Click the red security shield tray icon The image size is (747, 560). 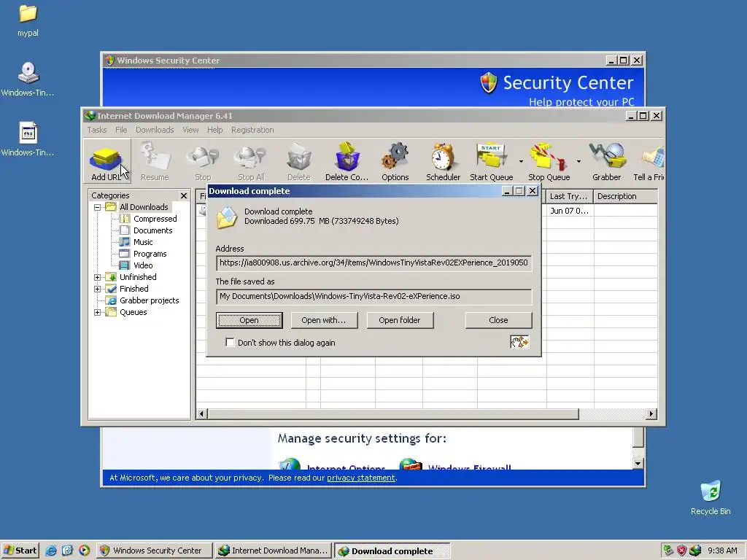pyautogui.click(x=682, y=551)
